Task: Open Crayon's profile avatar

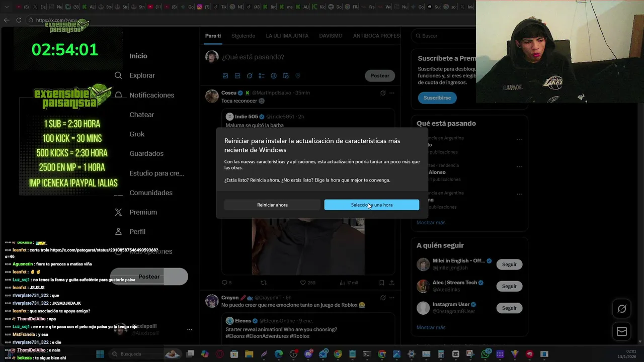Action: pos(212,301)
